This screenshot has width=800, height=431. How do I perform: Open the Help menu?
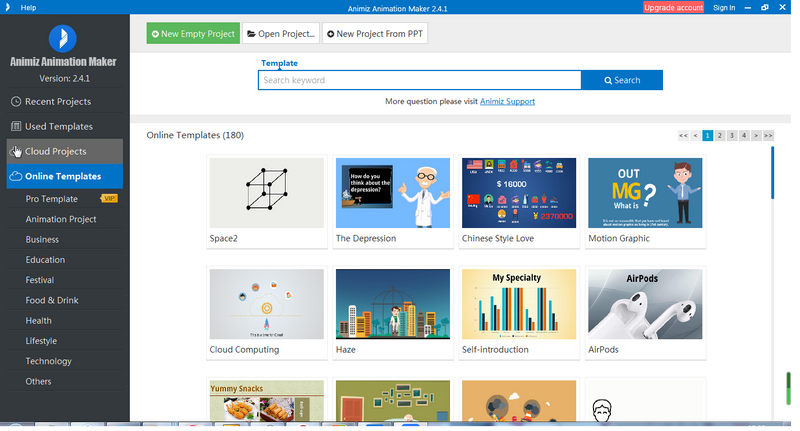28,7
